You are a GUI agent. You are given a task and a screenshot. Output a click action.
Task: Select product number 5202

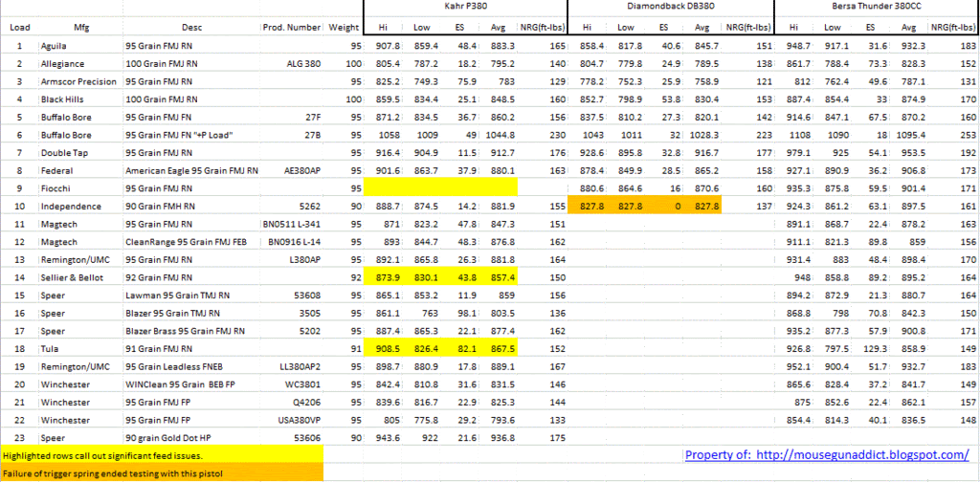tap(311, 330)
